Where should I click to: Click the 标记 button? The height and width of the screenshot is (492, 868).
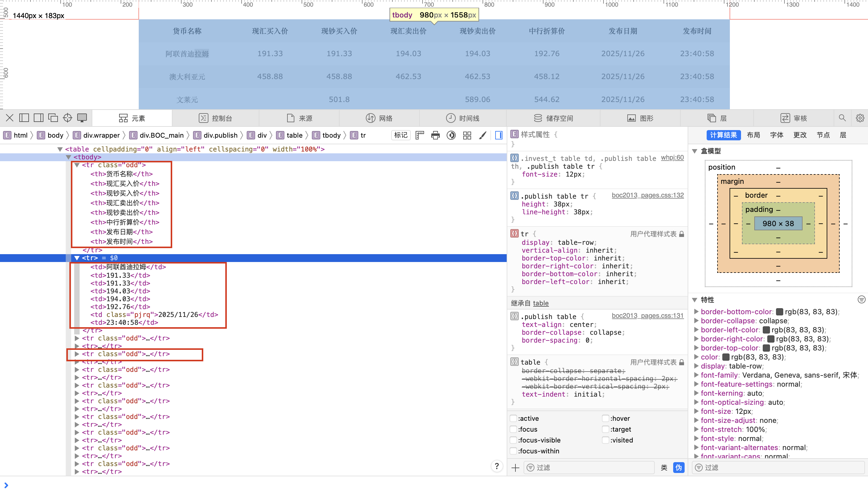(x=401, y=135)
